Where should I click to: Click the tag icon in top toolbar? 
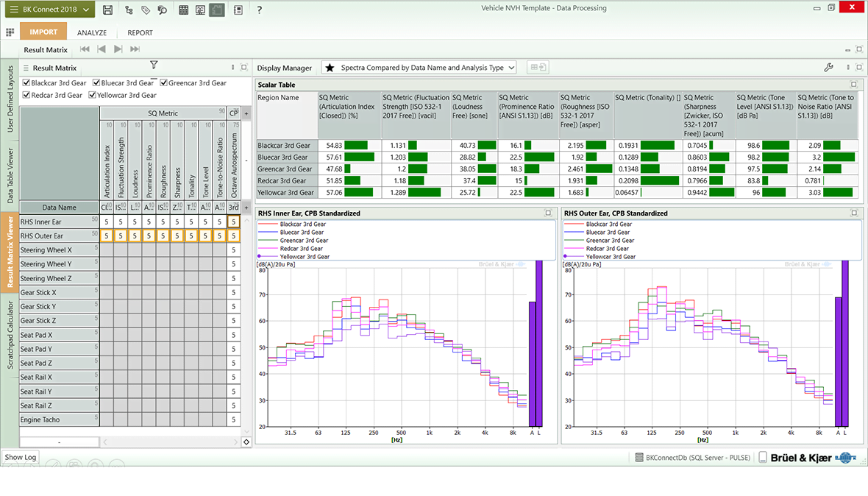pos(146,10)
